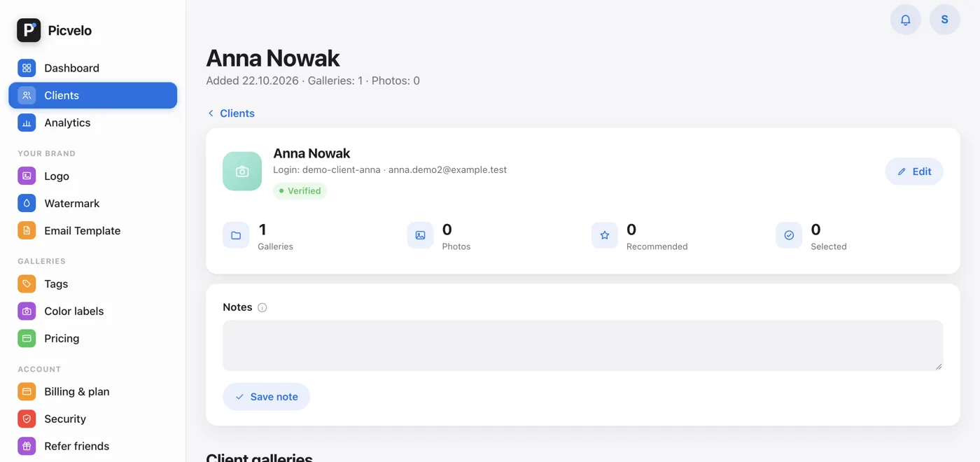The height and width of the screenshot is (462, 980).
Task: Open the user avatar S menu
Action: point(944,20)
